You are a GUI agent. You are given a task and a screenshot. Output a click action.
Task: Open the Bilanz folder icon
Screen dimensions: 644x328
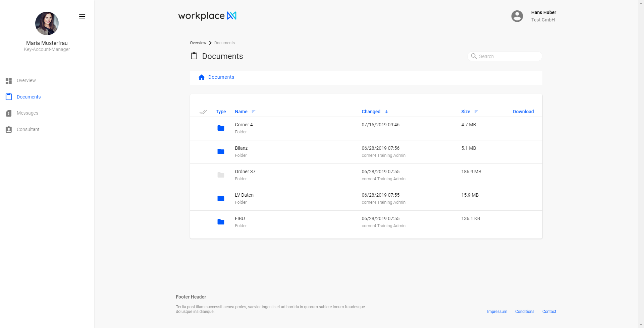click(221, 151)
